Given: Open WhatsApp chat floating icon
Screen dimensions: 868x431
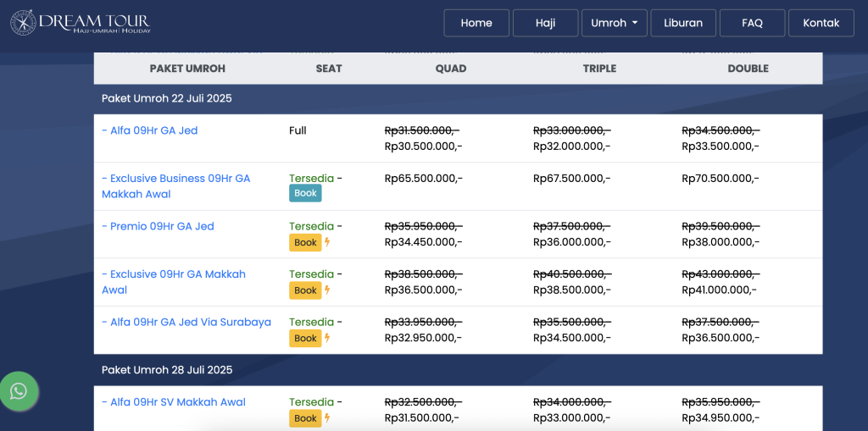Looking at the screenshot, I should (x=19, y=391).
